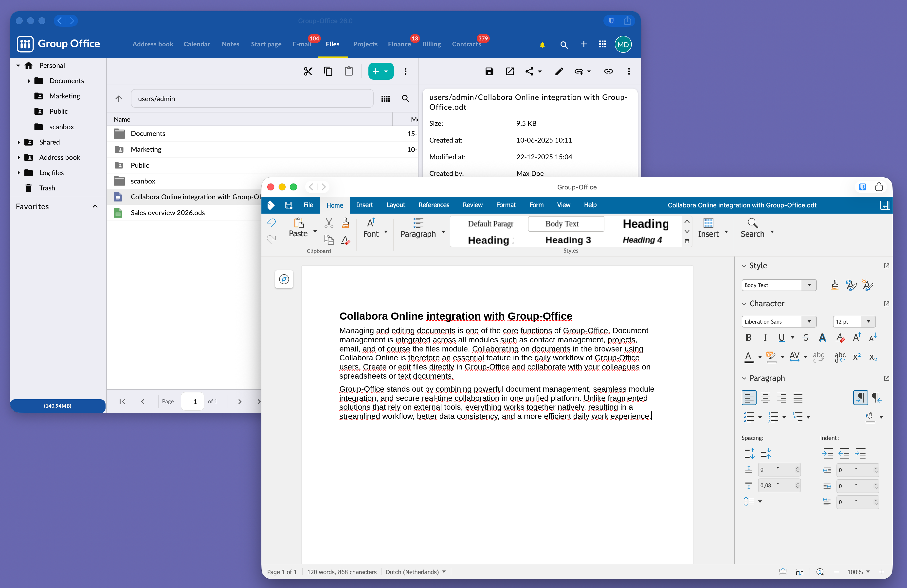
Task: Click the Strikethrough icon in Character panel
Action: [806, 337]
